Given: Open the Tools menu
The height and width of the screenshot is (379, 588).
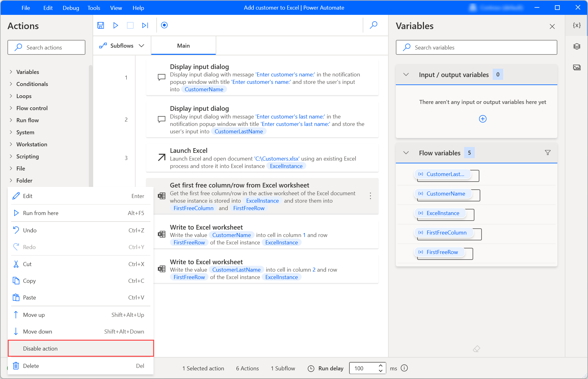Looking at the screenshot, I should tap(94, 8).
